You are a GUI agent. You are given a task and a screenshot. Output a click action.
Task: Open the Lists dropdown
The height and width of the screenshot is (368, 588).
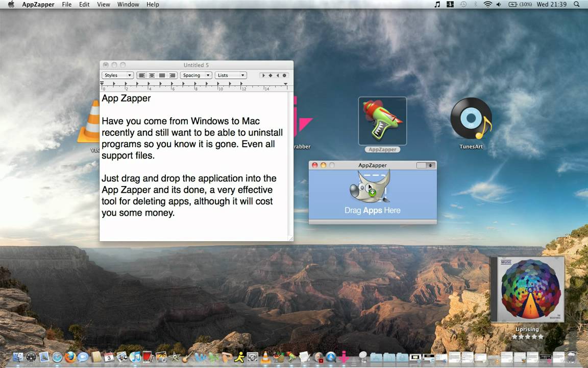[231, 75]
